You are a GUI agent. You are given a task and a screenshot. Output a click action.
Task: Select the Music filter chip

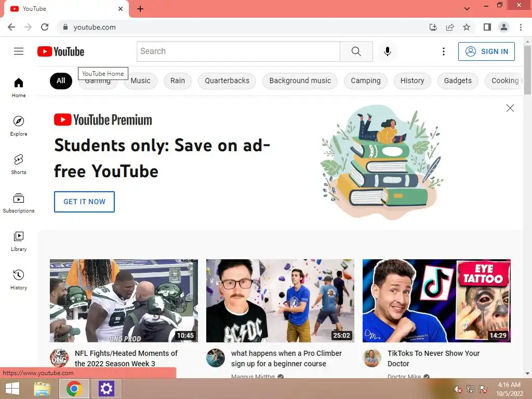pyautogui.click(x=140, y=81)
